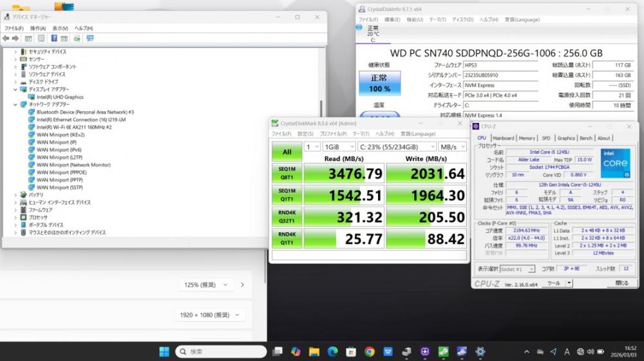Viewport: 644px width, 361px height.
Task: Select the drive C status circle in CrystalDiskInfo
Action: (x=359, y=28)
